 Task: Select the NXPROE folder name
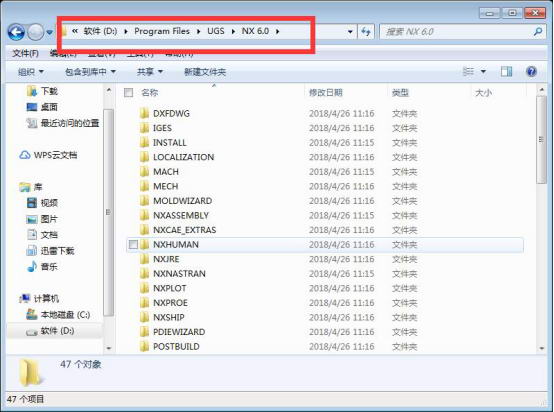click(170, 303)
